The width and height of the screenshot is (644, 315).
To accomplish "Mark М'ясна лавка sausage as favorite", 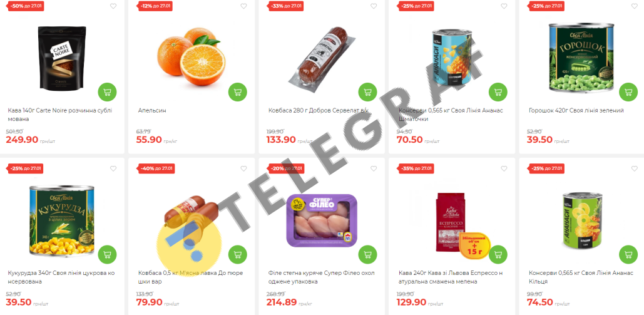I will [x=243, y=168].
